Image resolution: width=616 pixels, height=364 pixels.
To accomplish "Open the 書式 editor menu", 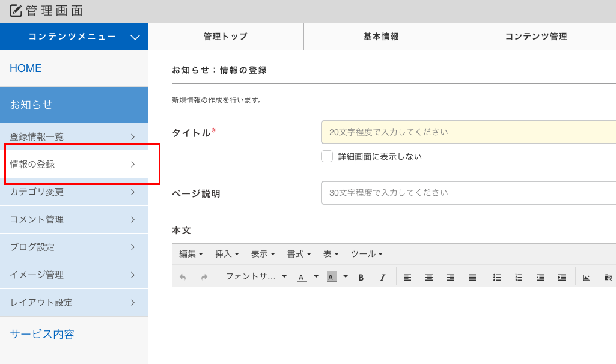I will pos(299,254).
